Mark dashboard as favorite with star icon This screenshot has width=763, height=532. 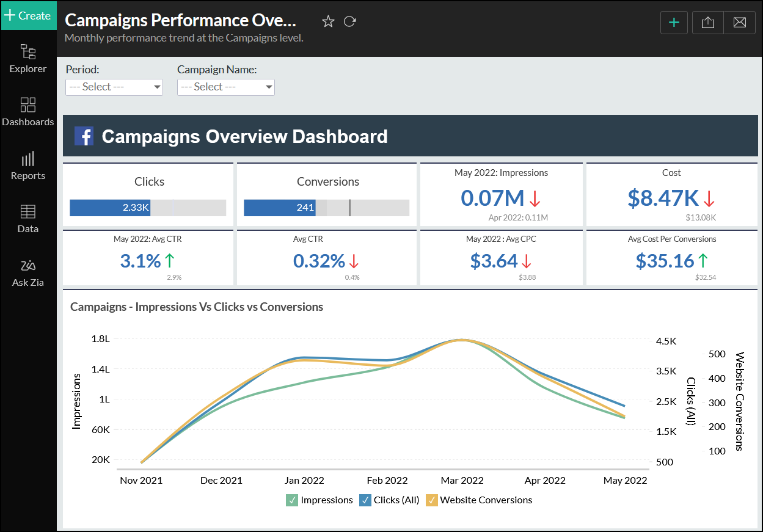pos(328,22)
